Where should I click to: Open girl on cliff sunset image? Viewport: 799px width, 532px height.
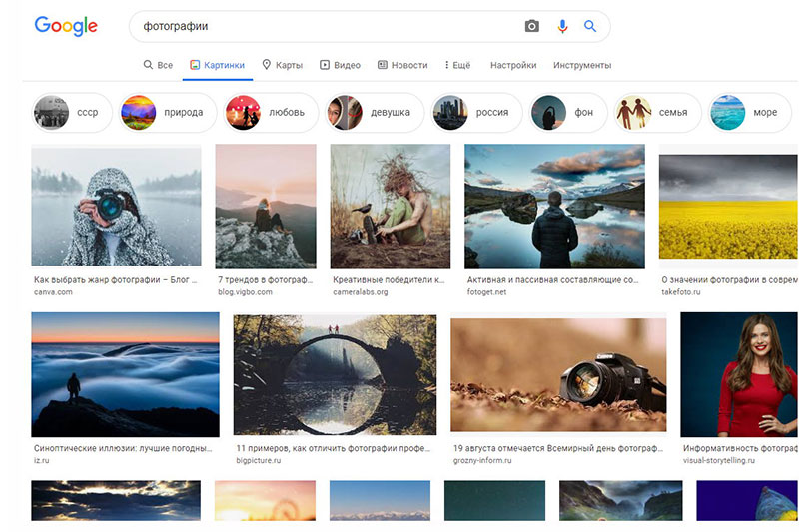coord(266,207)
